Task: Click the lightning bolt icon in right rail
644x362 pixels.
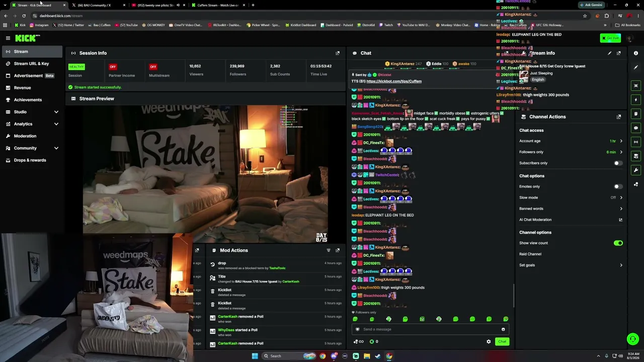Action: click(x=636, y=100)
